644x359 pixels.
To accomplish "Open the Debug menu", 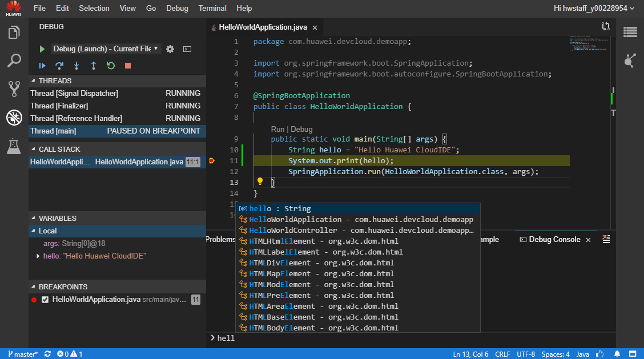I will pyautogui.click(x=177, y=8).
